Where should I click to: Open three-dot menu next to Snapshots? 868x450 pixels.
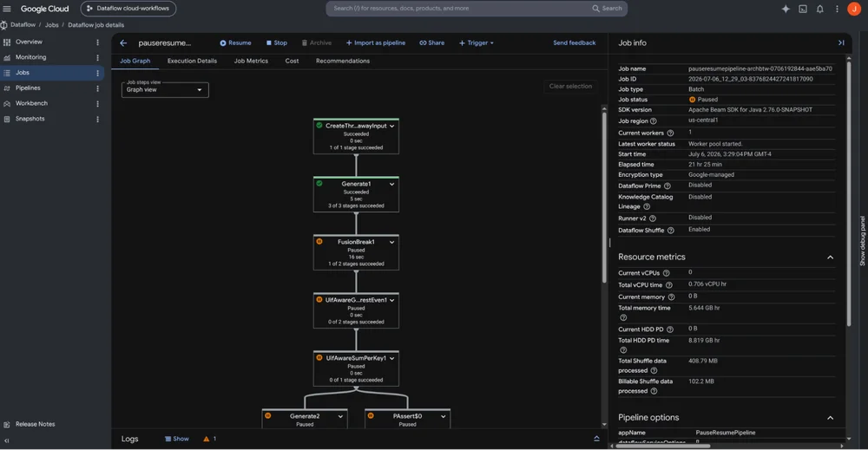[x=97, y=119]
